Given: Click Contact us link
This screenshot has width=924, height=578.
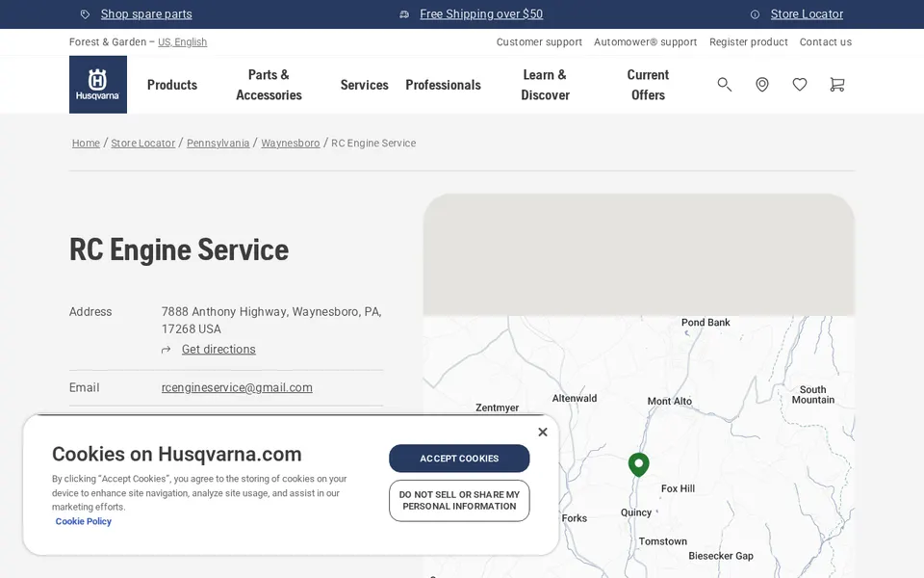Looking at the screenshot, I should click(826, 41).
